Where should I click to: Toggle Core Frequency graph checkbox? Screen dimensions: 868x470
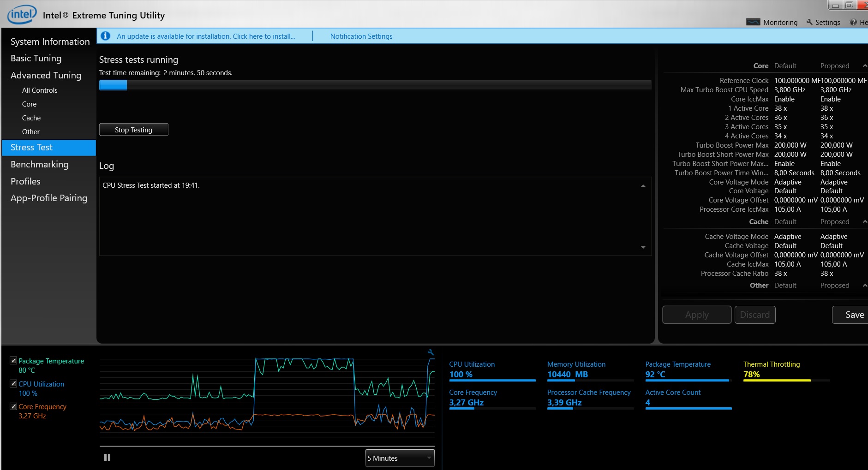click(13, 406)
